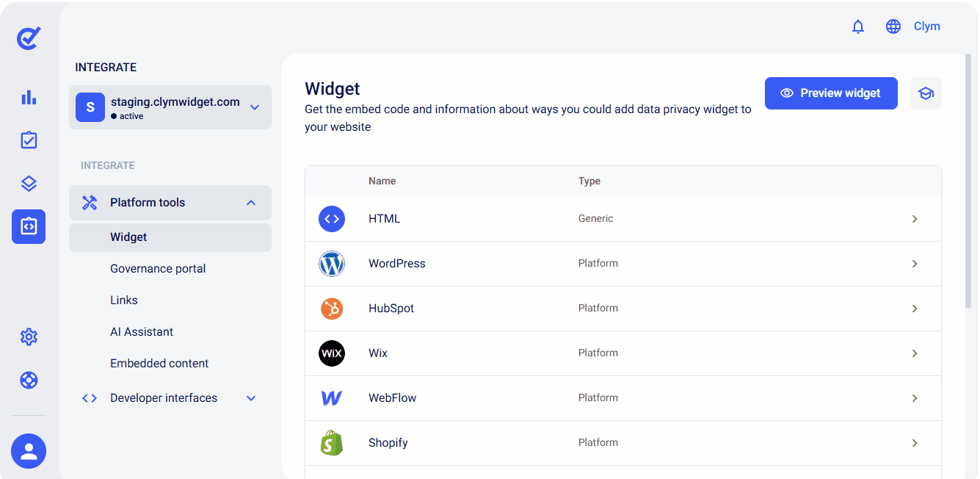This screenshot has height=479, width=980.
Task: Open Wix row arrow chevron
Action: 915,353
